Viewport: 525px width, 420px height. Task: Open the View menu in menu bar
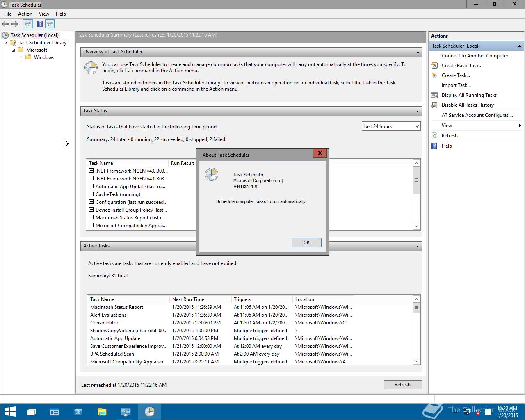pyautogui.click(x=44, y=14)
